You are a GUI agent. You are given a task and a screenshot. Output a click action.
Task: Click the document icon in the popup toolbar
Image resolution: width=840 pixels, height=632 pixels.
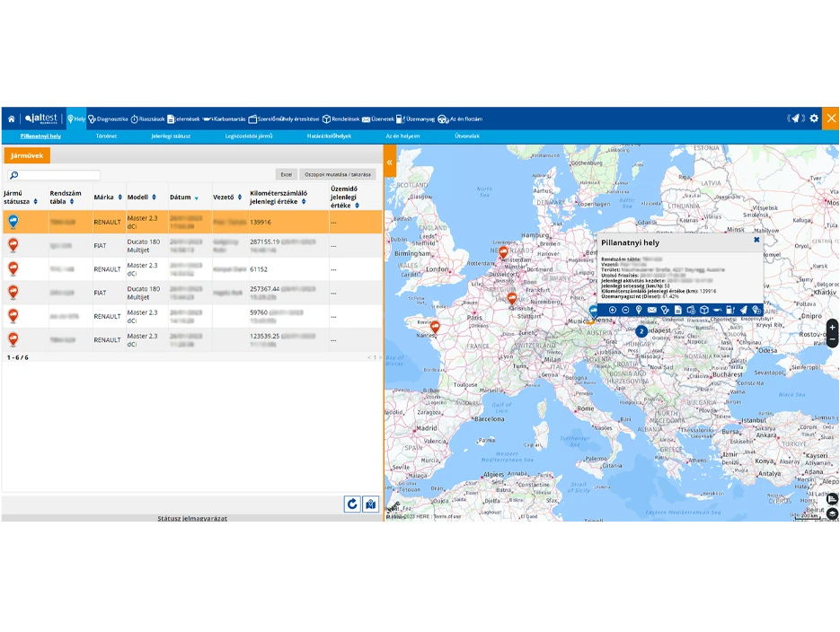click(x=678, y=310)
